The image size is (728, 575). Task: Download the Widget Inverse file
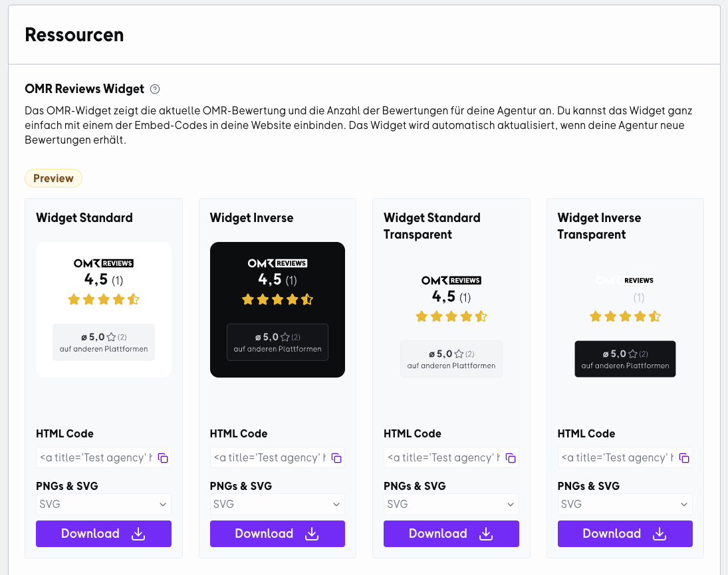coord(277,534)
